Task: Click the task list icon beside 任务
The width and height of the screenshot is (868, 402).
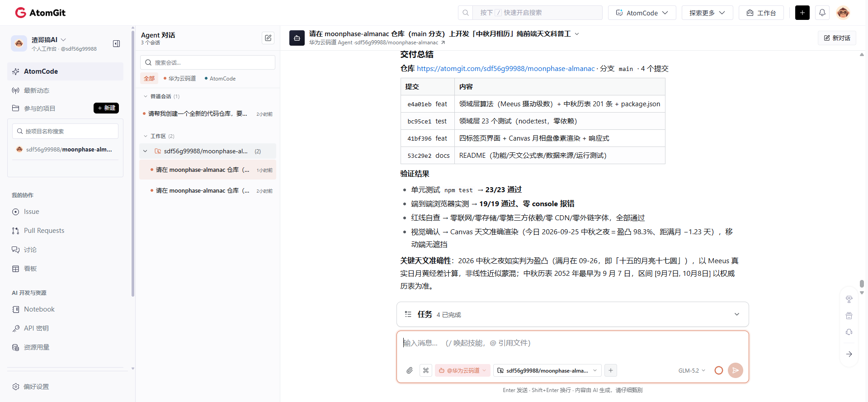Action: coord(408,314)
